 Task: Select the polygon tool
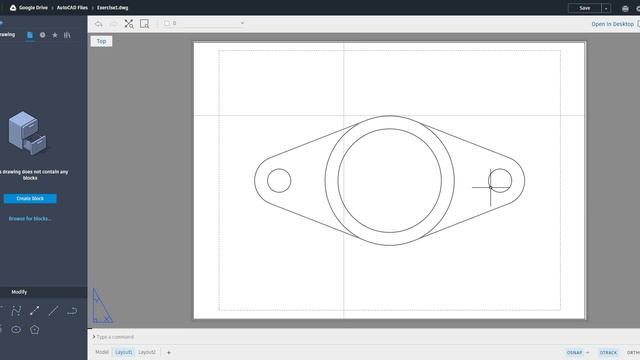(x=35, y=329)
